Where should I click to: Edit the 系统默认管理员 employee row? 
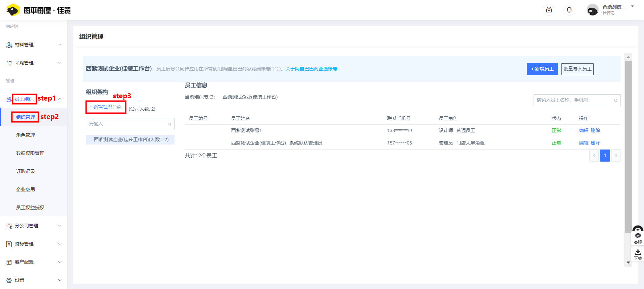pyautogui.click(x=584, y=143)
